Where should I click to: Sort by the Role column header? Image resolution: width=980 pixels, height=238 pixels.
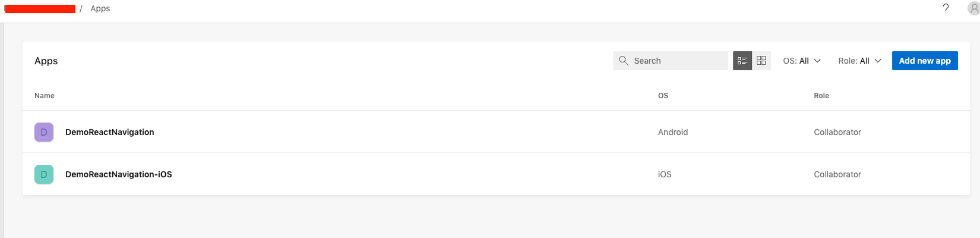821,96
